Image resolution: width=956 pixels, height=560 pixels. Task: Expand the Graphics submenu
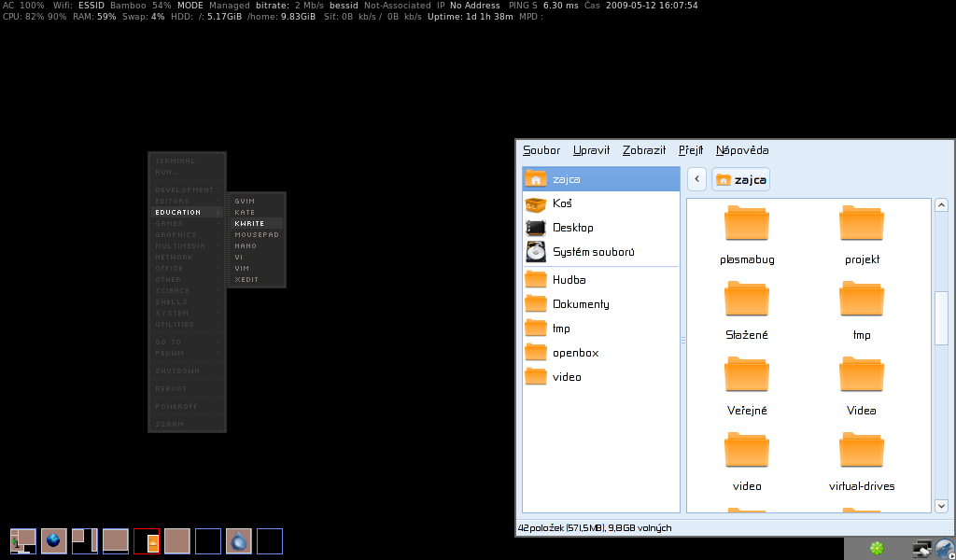coord(187,234)
